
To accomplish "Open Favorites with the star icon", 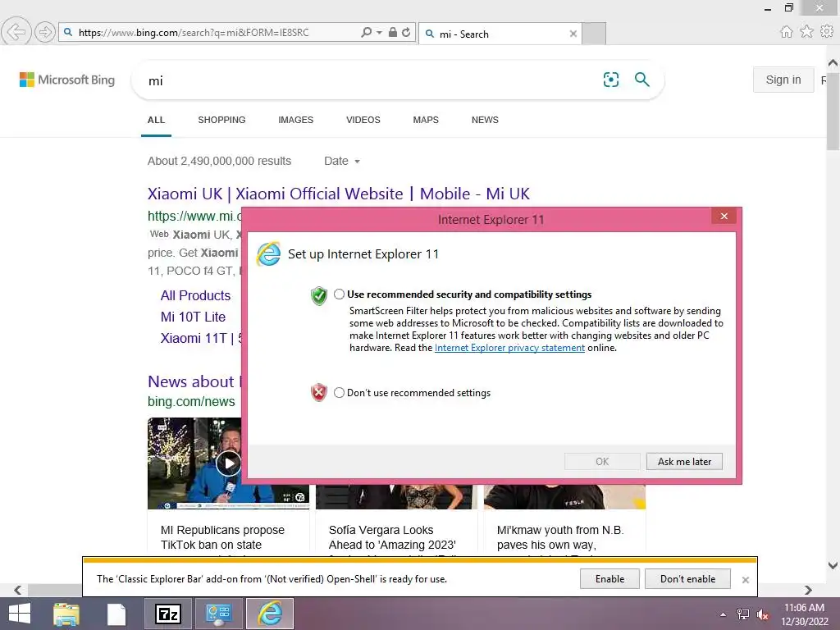I will 806,32.
